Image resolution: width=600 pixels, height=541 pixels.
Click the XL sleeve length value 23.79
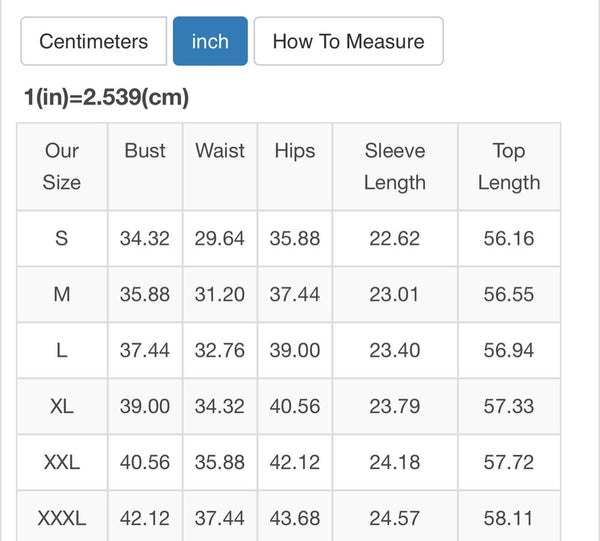pyautogui.click(x=395, y=406)
